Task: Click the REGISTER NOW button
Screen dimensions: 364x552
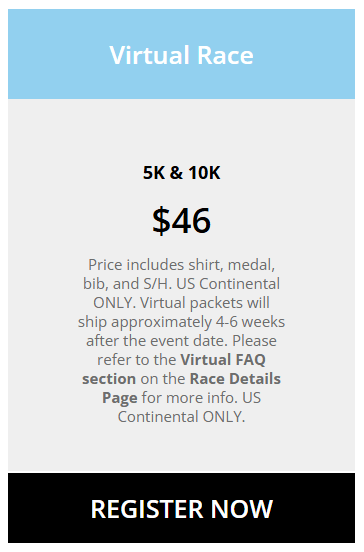Action: click(x=181, y=508)
